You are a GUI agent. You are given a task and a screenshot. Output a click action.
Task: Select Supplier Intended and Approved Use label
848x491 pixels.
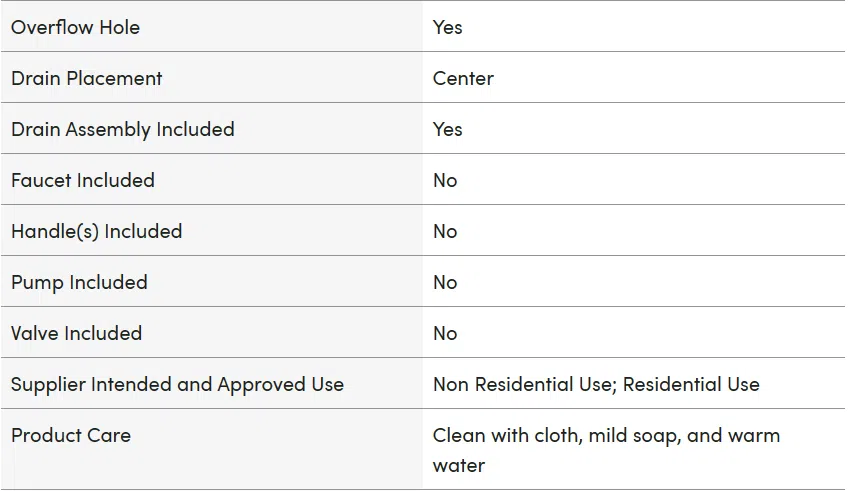click(177, 384)
